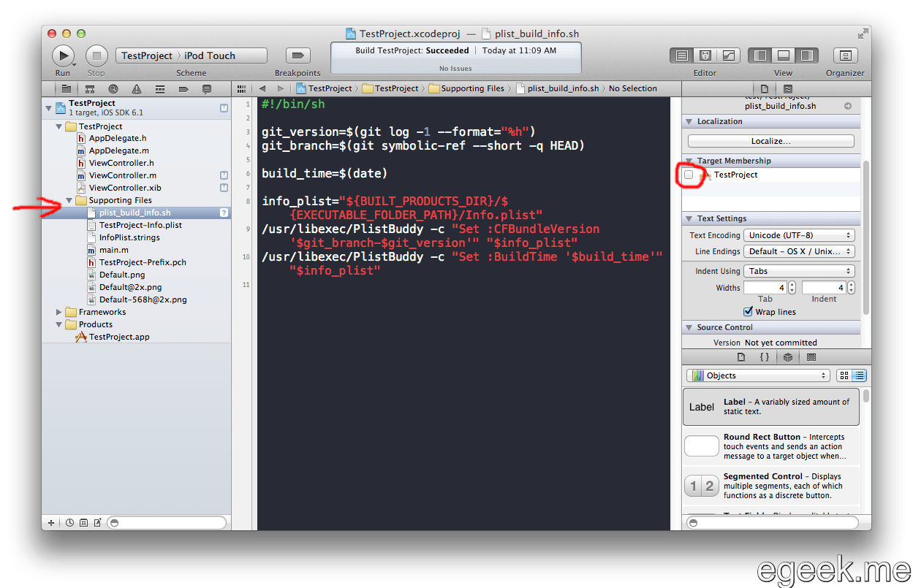Select the Object library cube icon
913x588 pixels.
point(787,356)
